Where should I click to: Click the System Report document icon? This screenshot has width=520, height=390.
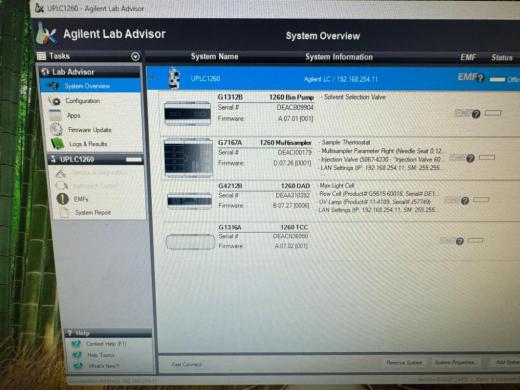pyautogui.click(x=64, y=212)
